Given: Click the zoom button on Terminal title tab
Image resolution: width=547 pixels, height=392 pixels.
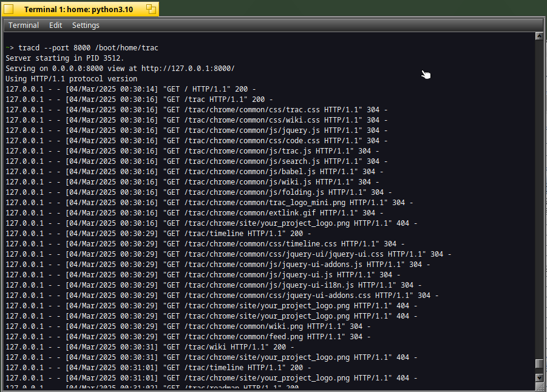Looking at the screenshot, I should click(x=151, y=9).
